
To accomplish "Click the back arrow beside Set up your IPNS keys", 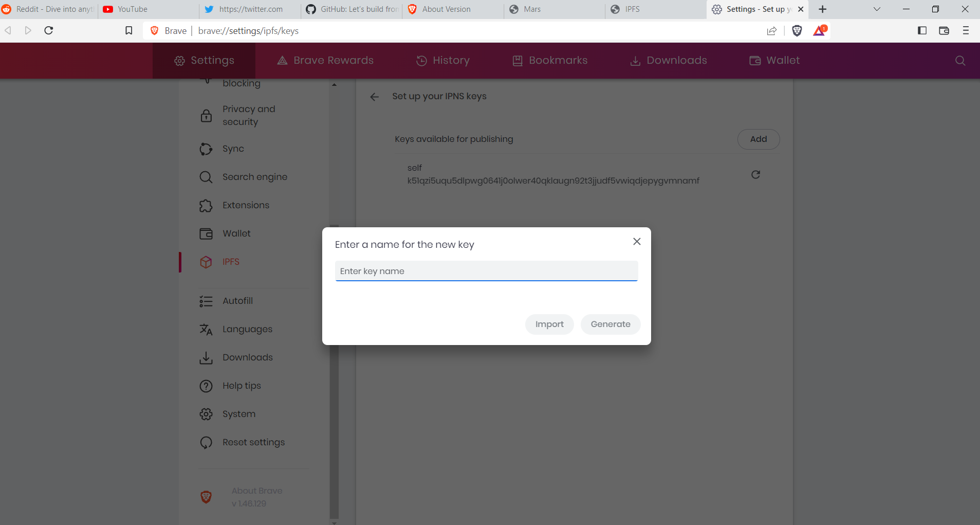I will (x=374, y=97).
